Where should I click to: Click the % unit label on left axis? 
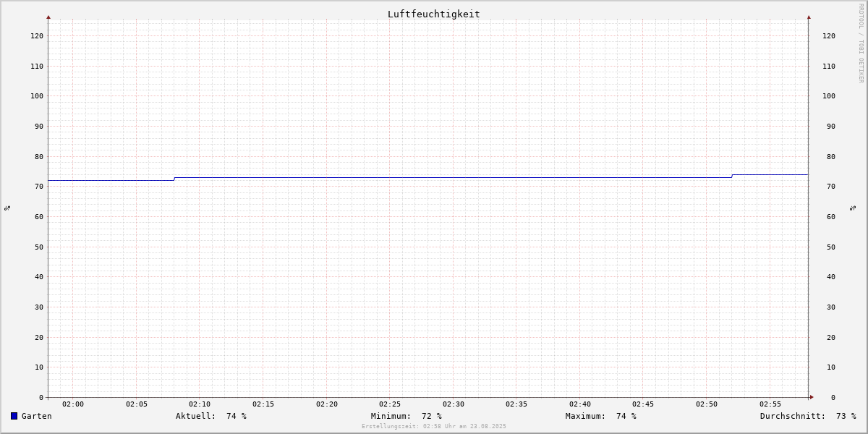(x=7, y=208)
